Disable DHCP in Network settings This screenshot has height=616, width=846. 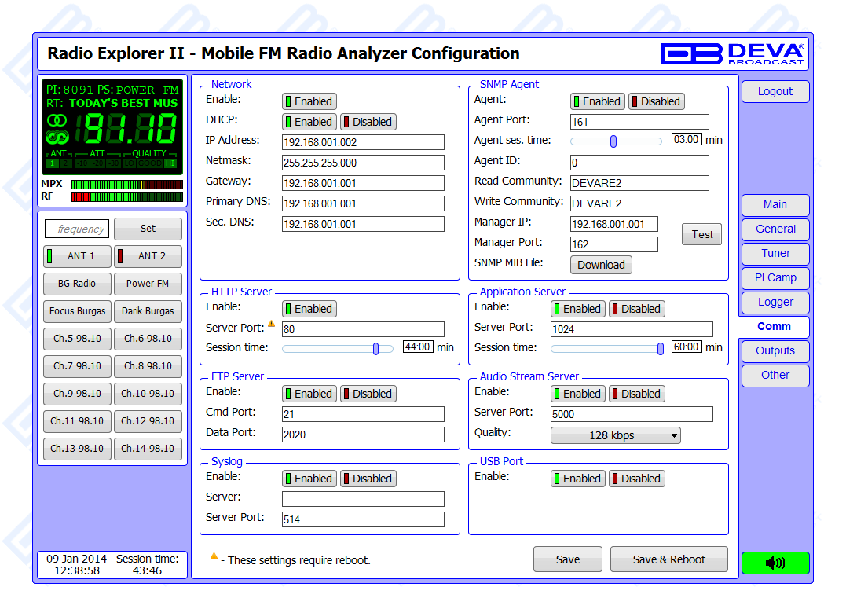point(368,122)
